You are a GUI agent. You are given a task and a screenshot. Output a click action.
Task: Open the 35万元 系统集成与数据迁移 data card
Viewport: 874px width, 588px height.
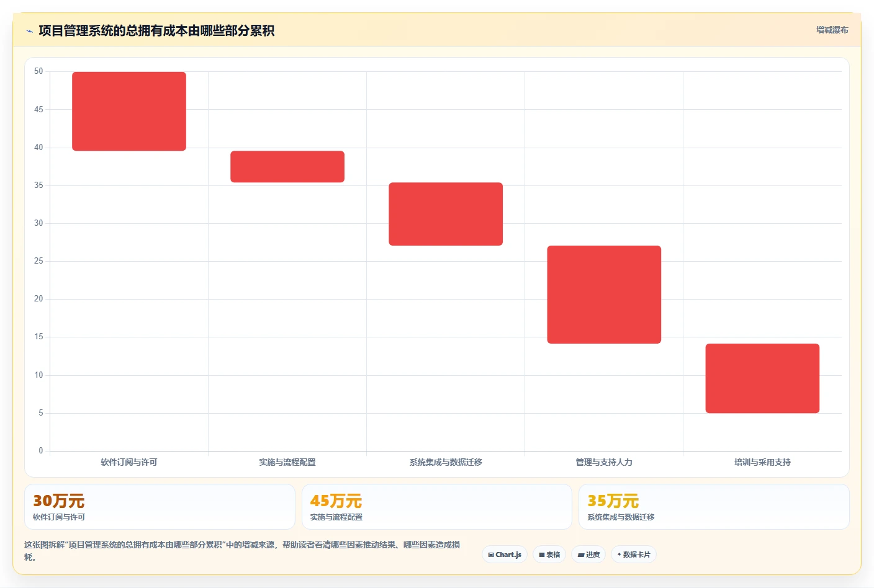(714, 507)
